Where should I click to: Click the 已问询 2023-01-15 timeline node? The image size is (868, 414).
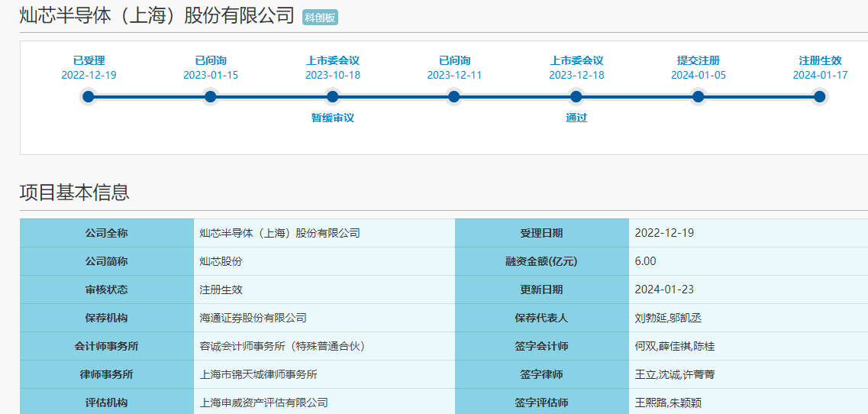click(211, 97)
